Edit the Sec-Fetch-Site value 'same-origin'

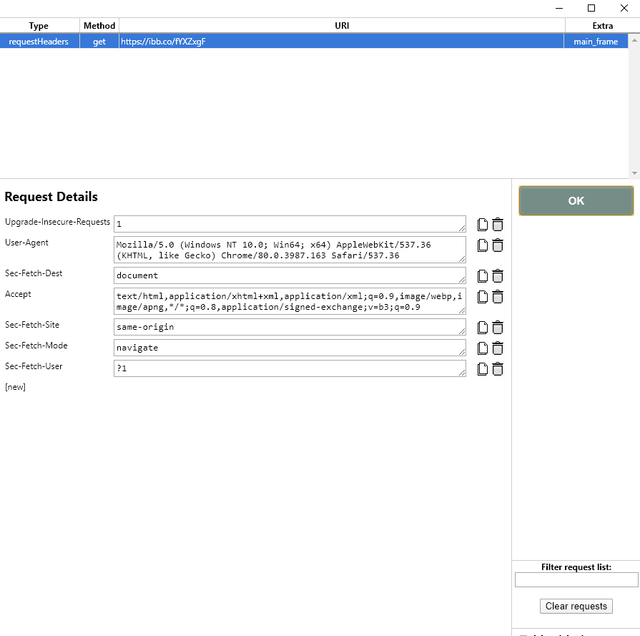click(x=290, y=327)
